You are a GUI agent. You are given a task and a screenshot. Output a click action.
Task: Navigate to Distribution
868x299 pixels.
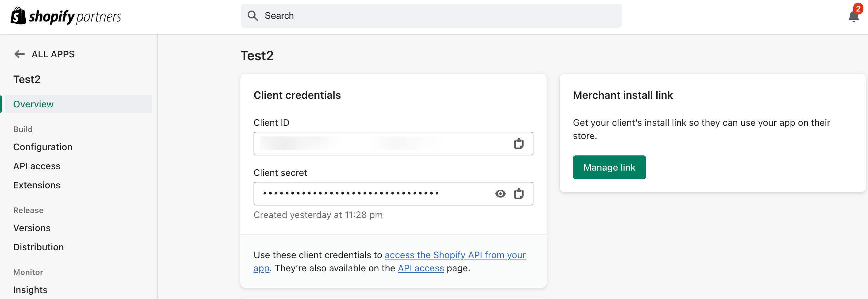pos(39,247)
